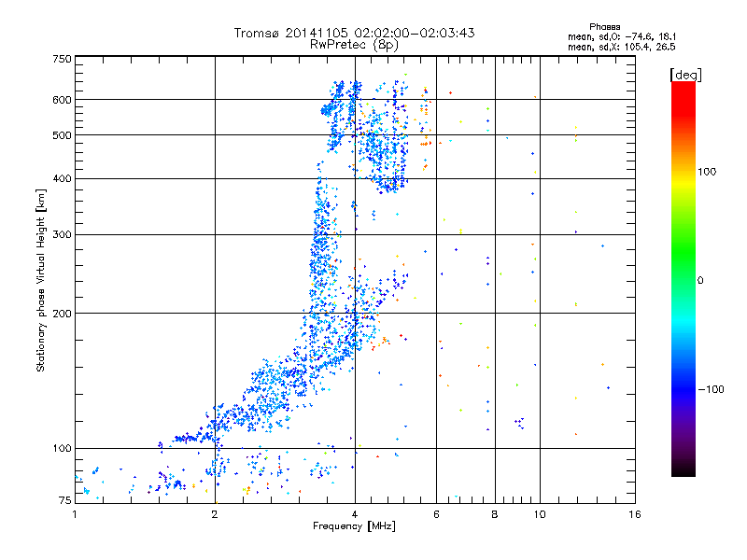Pick the black bottom of the colorbar
747x560 pixels.
[x=684, y=469]
